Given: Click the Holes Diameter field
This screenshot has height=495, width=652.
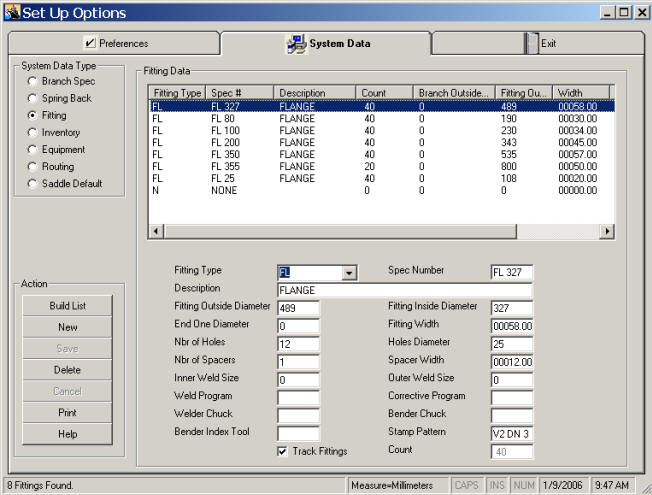Looking at the screenshot, I should pos(512,344).
